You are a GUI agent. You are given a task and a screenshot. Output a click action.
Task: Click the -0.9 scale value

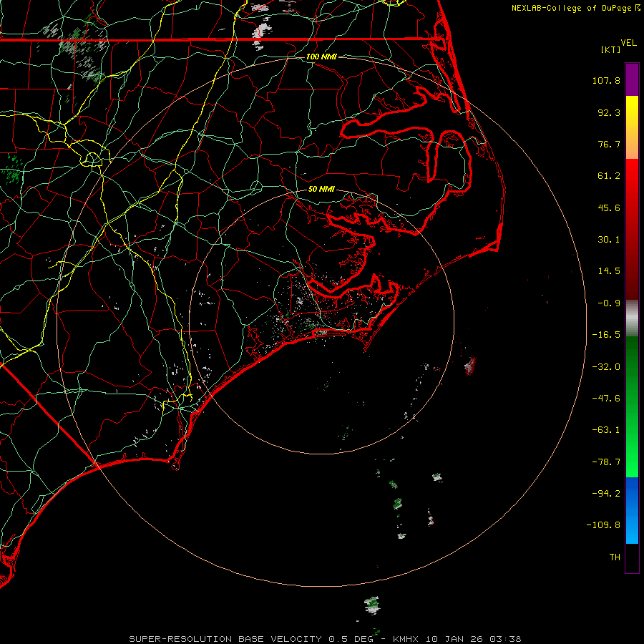[x=610, y=303]
